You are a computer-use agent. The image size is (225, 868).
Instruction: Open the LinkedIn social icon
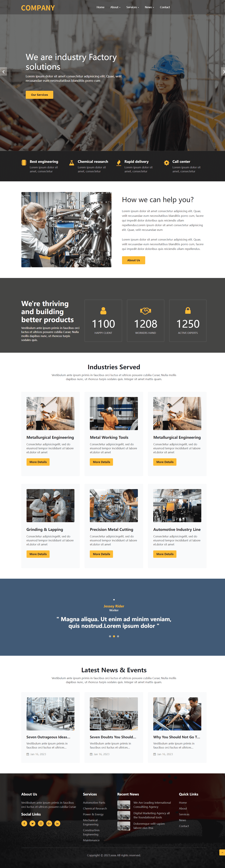(57, 823)
